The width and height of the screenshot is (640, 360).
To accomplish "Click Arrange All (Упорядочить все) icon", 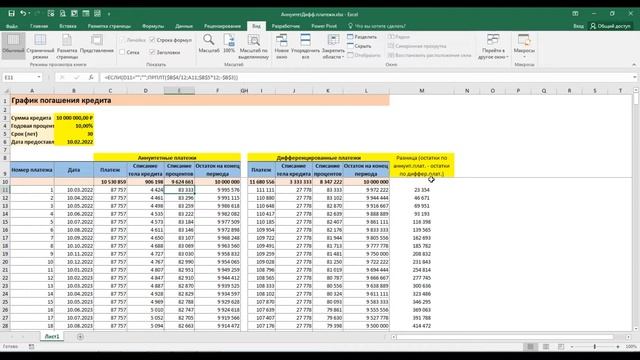I will point(305,46).
